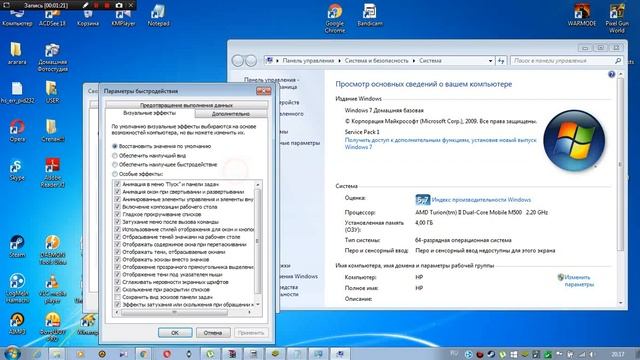This screenshot has width=640, height=360.
Task: Toggle 'Гладкое прокручивание списков' checkbox
Action: tap(118, 214)
